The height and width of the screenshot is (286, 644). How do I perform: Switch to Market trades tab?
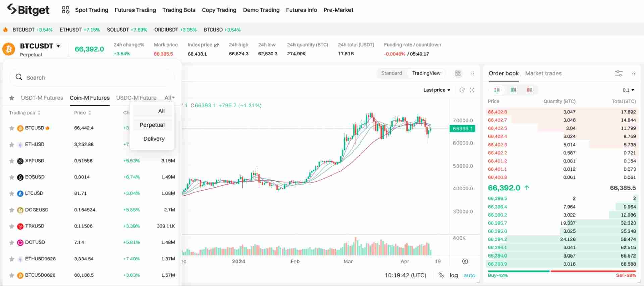[543, 73]
